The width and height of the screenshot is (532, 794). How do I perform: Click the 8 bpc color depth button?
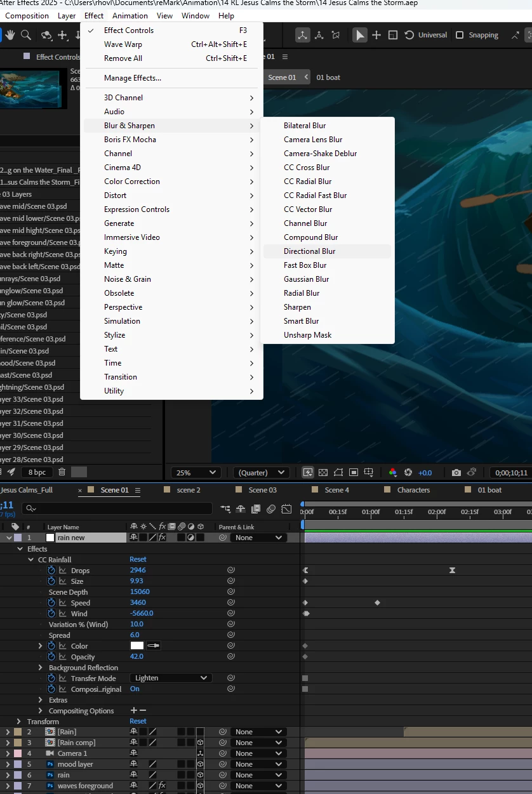[37, 472]
